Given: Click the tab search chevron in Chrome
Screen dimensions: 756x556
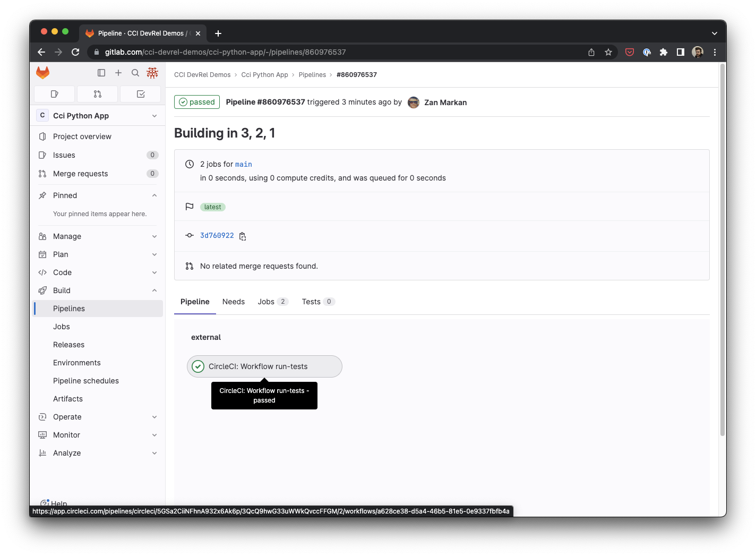Looking at the screenshot, I should point(715,33).
